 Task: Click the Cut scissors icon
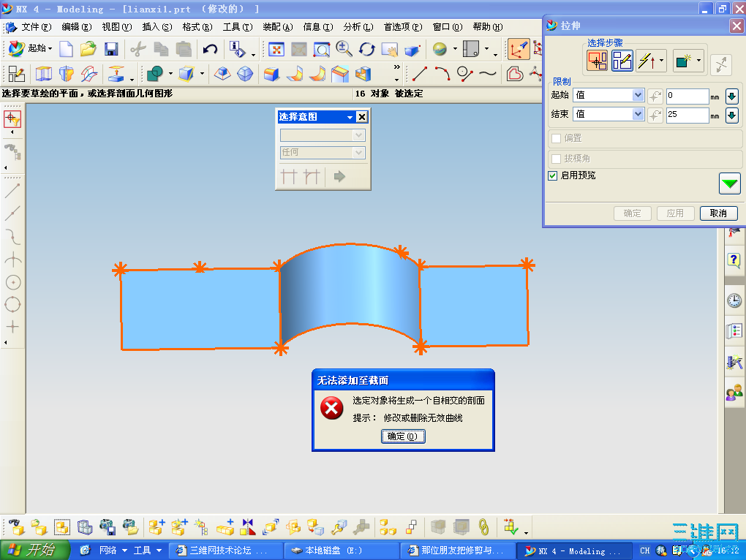point(138,49)
